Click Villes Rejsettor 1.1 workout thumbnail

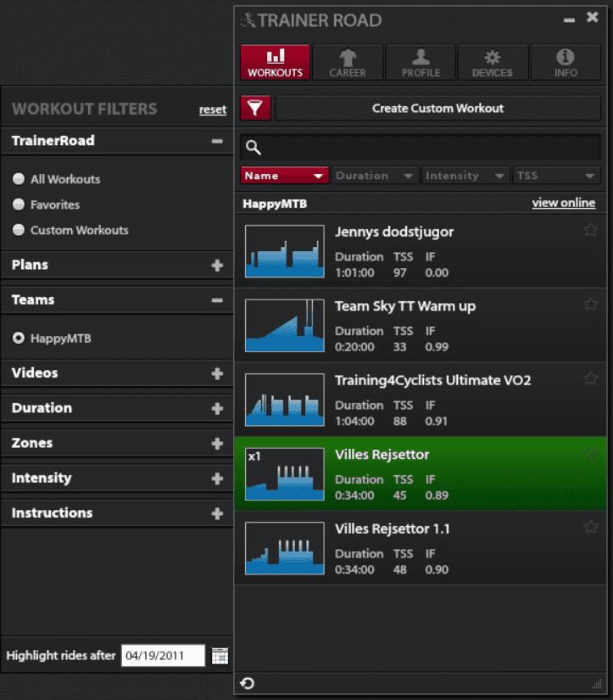285,548
